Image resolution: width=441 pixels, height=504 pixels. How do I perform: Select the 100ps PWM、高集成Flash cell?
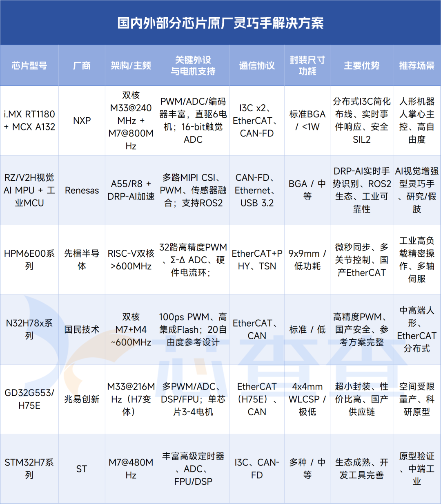click(193, 329)
